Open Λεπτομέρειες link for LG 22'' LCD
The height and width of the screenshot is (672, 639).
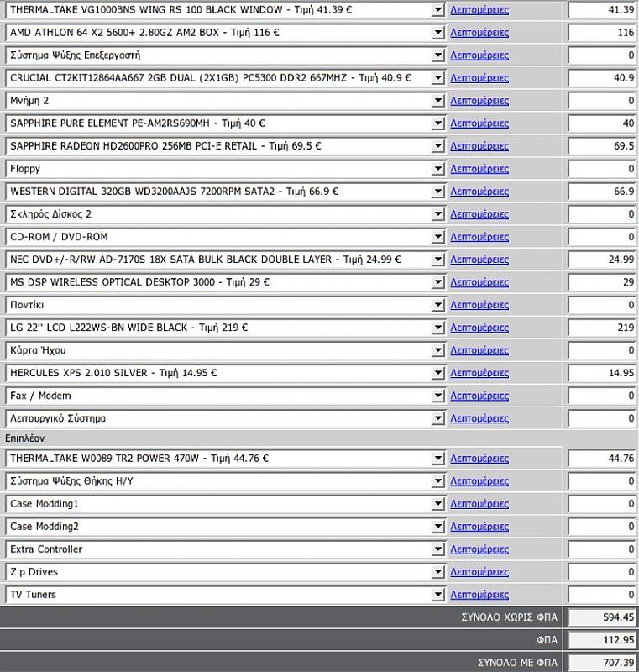pos(479,328)
